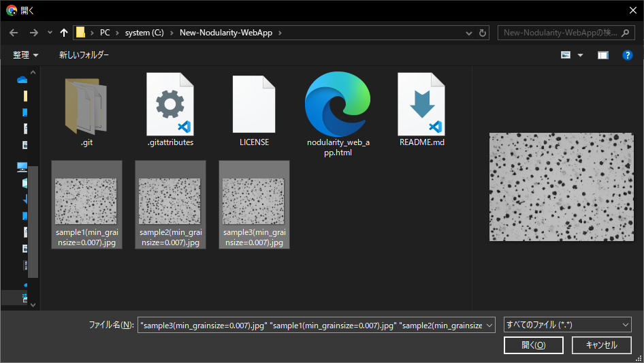Go back to the previous folder

pos(14,33)
